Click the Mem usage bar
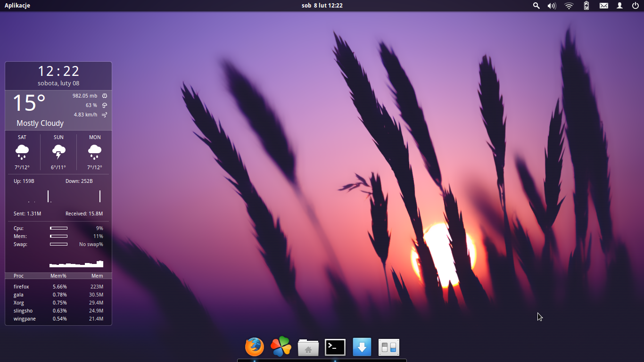The height and width of the screenshot is (362, 644). (58, 236)
